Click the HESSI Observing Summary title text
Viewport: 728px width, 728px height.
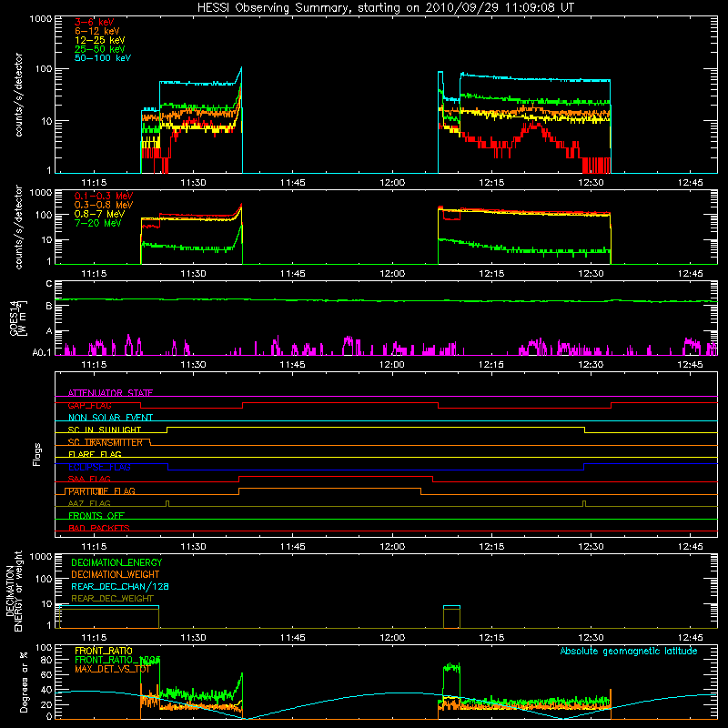[x=385, y=7]
